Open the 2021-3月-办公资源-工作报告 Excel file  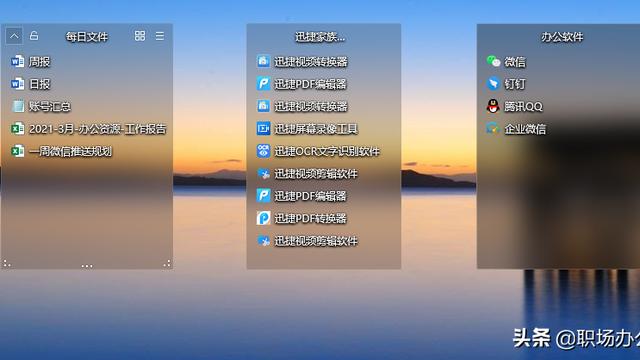89,129
